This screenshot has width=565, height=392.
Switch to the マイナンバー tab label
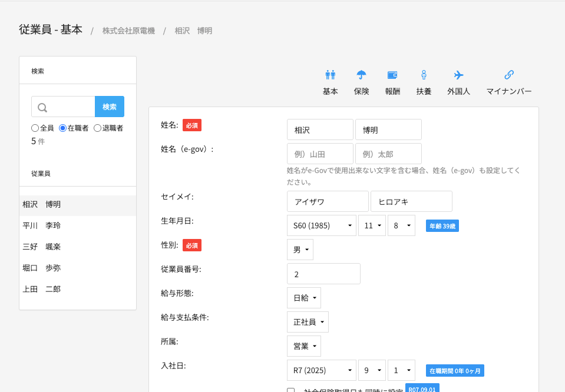[x=509, y=91]
